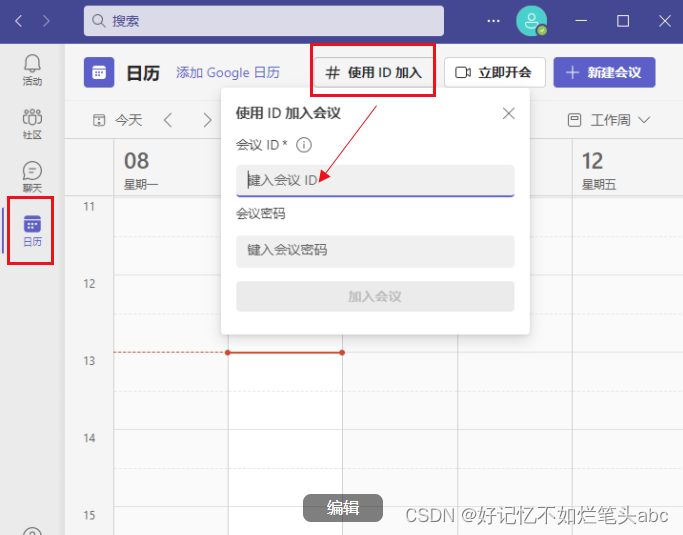Click the camera icon in 立即开会
Viewport: 683px width, 535px height.
(463, 72)
